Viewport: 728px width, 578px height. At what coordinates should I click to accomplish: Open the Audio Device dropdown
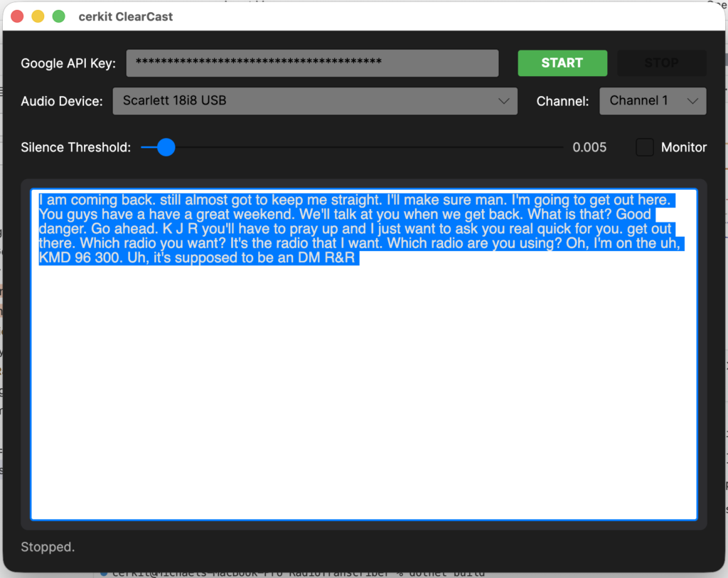(315, 101)
